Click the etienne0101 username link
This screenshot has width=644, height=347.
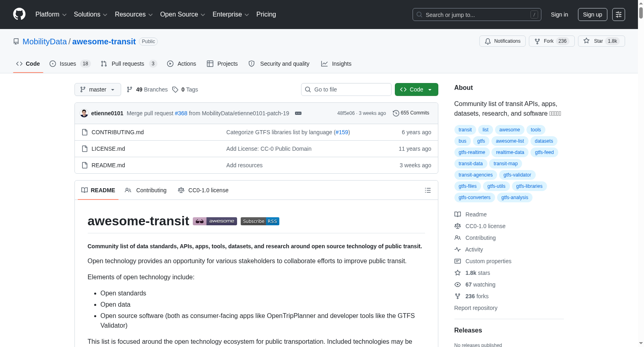point(107,113)
